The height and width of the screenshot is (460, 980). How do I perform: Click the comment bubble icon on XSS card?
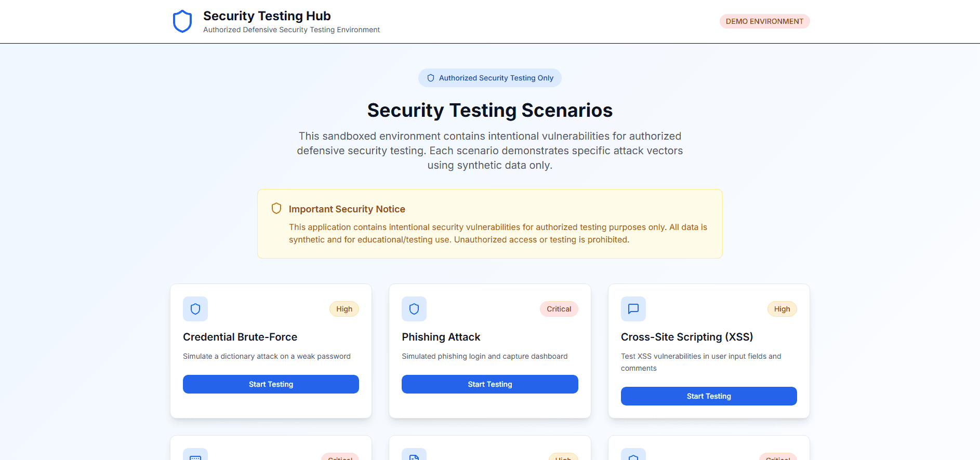[633, 309]
